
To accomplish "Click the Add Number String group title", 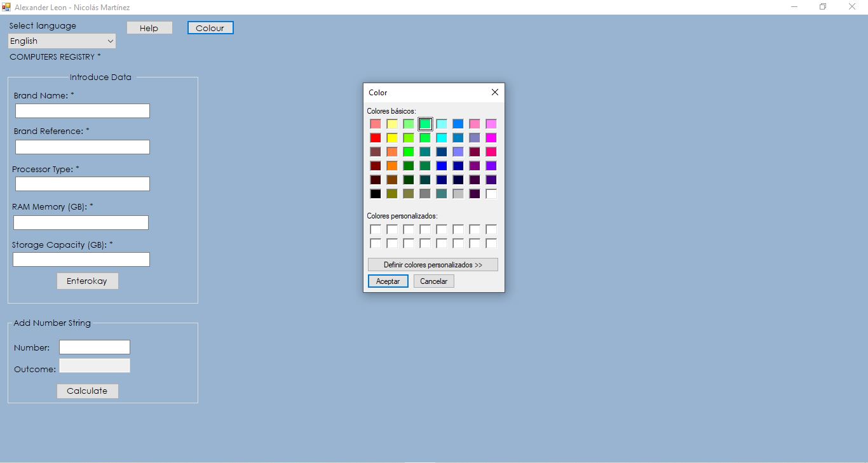I will tap(52, 323).
